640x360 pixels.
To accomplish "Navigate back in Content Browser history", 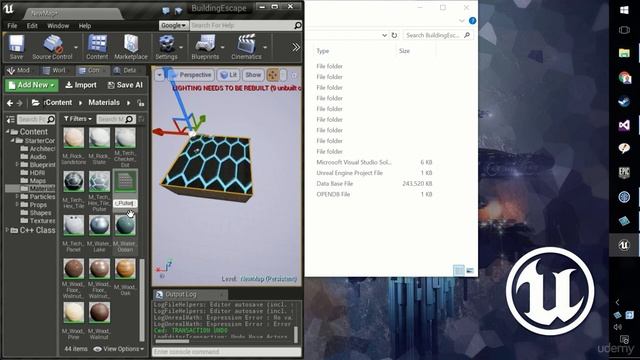I will point(10,103).
